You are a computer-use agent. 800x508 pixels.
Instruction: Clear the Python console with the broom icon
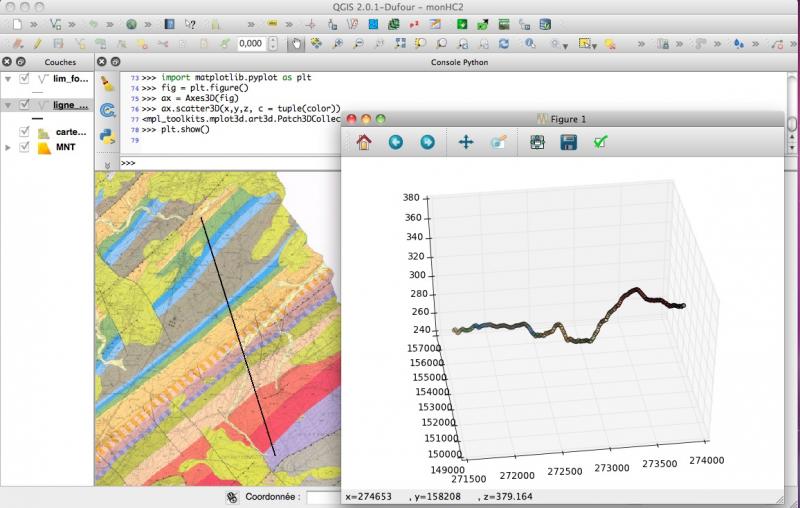pos(107,83)
